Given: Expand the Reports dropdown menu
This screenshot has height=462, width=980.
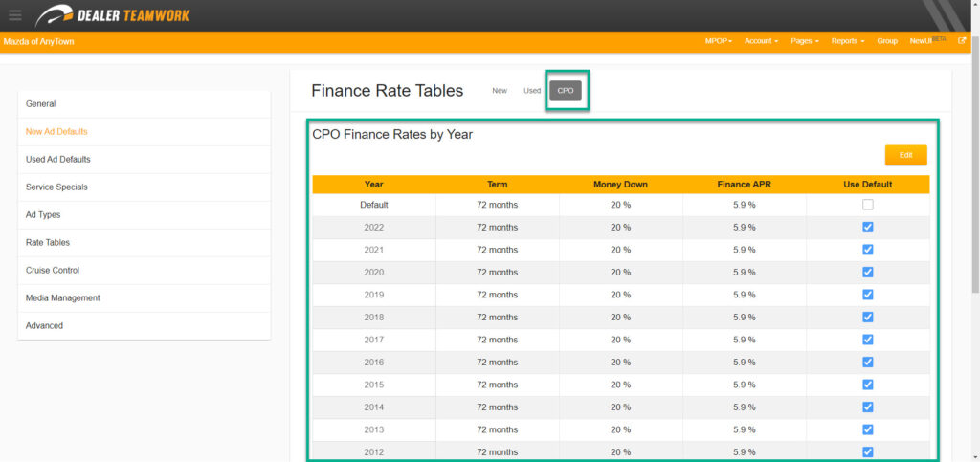Looking at the screenshot, I should click(847, 42).
